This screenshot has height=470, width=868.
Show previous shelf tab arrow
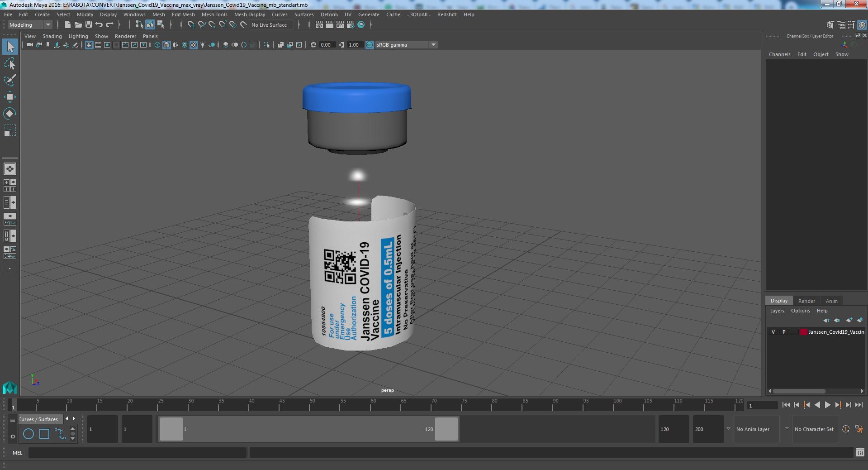(67, 419)
